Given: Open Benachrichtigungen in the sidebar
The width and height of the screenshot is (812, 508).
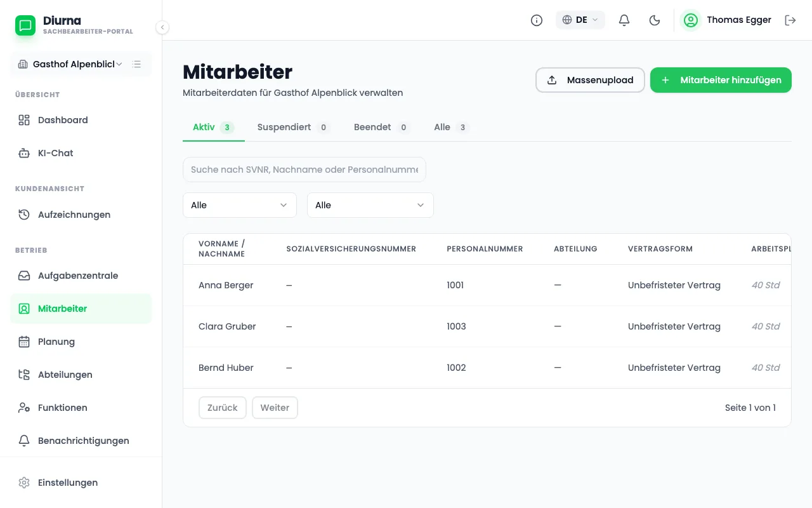Looking at the screenshot, I should tap(81, 441).
